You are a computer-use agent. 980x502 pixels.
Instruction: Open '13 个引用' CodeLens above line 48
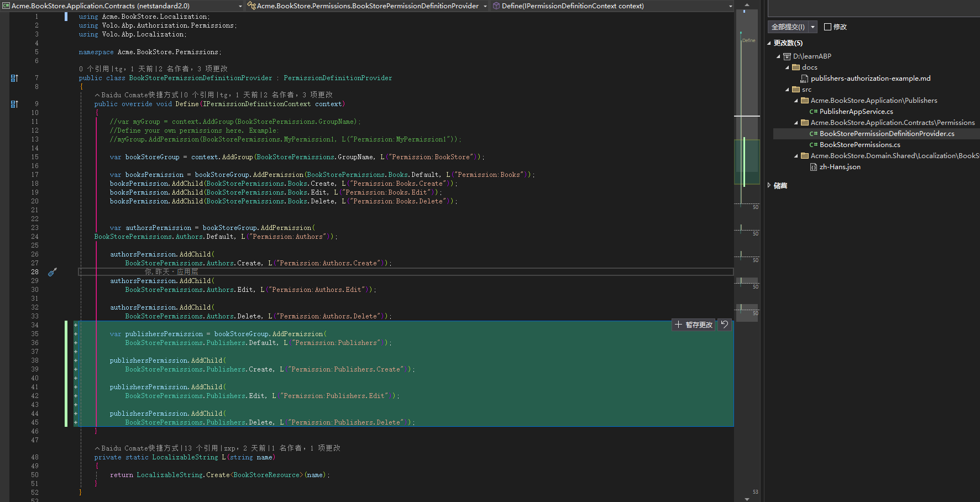click(202, 448)
